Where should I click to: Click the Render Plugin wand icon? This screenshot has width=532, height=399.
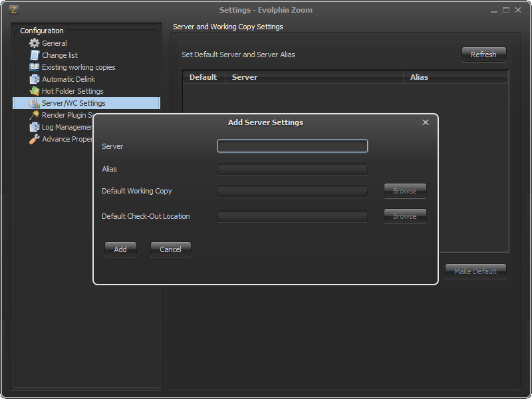35,115
